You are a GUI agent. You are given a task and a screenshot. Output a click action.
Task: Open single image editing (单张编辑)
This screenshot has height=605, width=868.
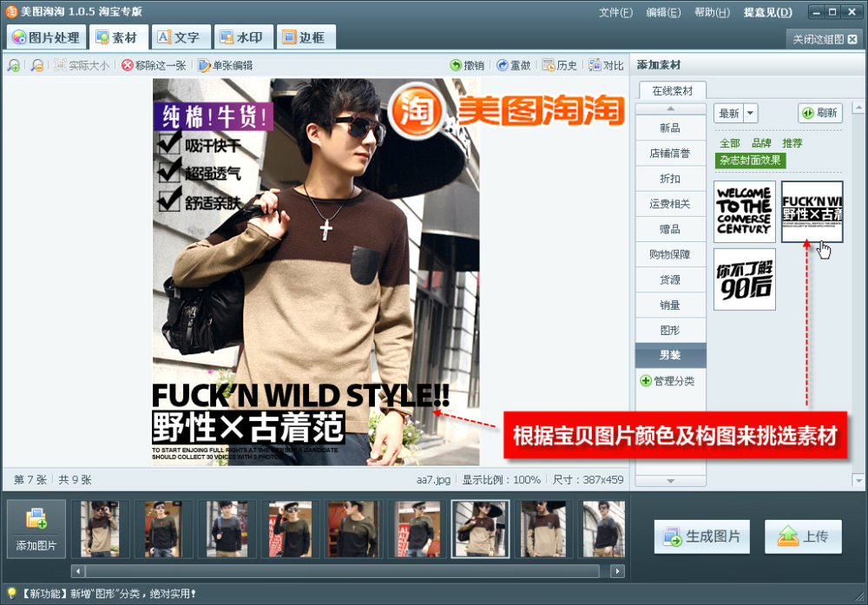click(226, 65)
